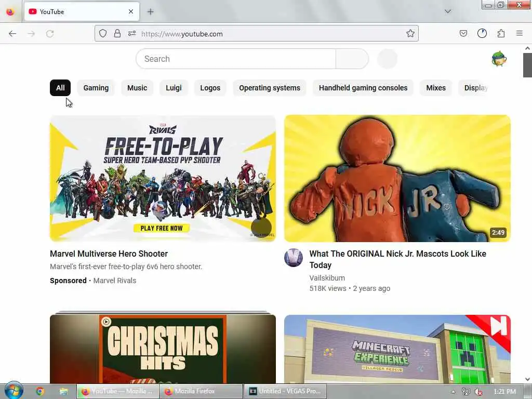The image size is (532, 399).
Task: Open the Marvel Rivals ad thumbnail
Action: coord(163,179)
